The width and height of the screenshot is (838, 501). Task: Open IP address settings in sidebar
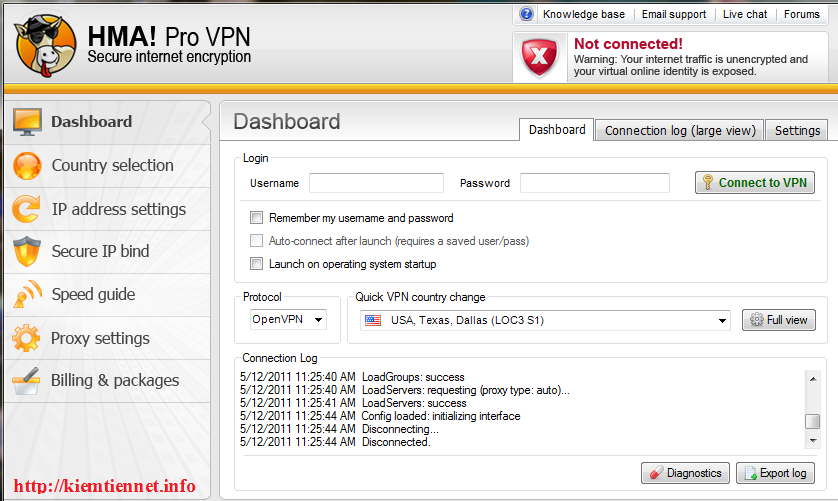pyautogui.click(x=107, y=209)
